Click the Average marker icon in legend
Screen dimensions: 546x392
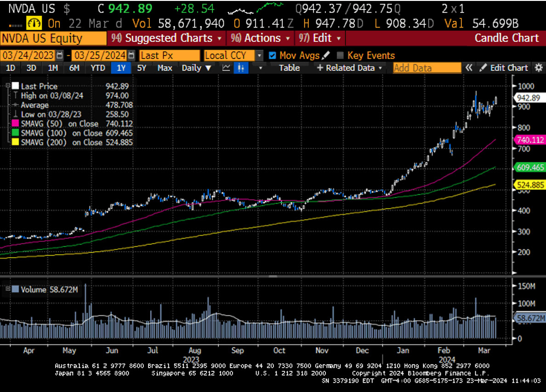pyautogui.click(x=15, y=105)
